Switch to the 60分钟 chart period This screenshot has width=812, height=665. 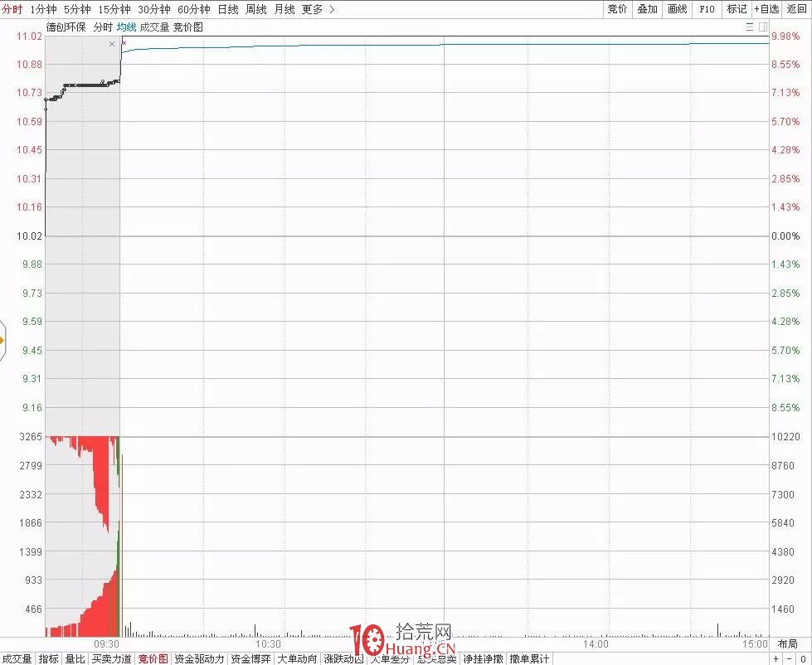pos(194,9)
